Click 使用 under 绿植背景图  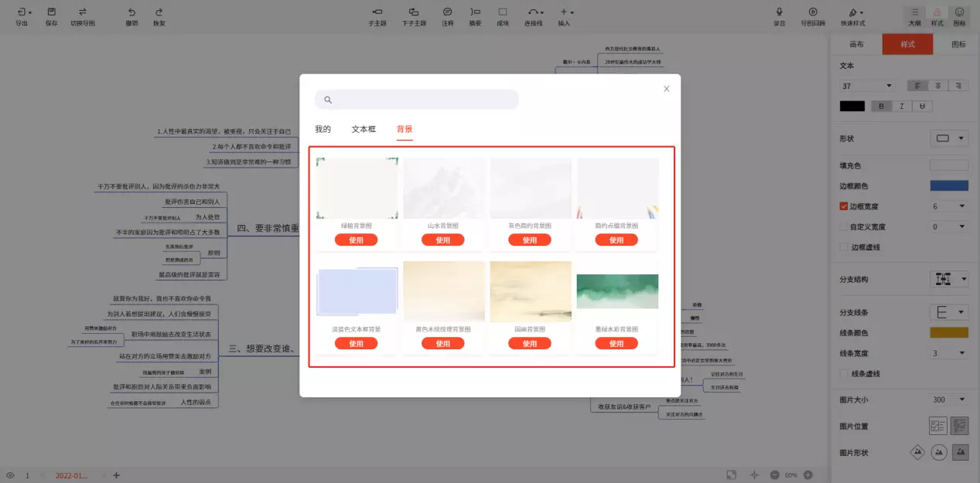pos(356,240)
